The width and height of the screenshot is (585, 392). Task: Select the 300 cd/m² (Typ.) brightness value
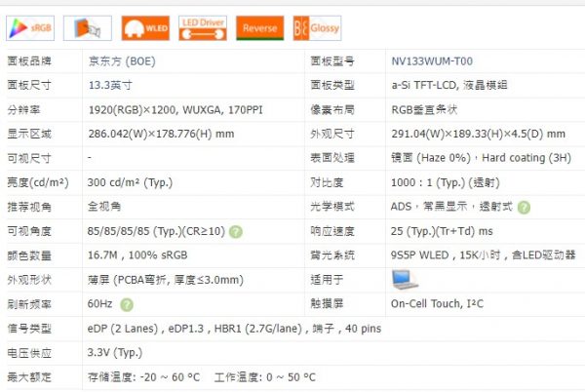(130, 182)
